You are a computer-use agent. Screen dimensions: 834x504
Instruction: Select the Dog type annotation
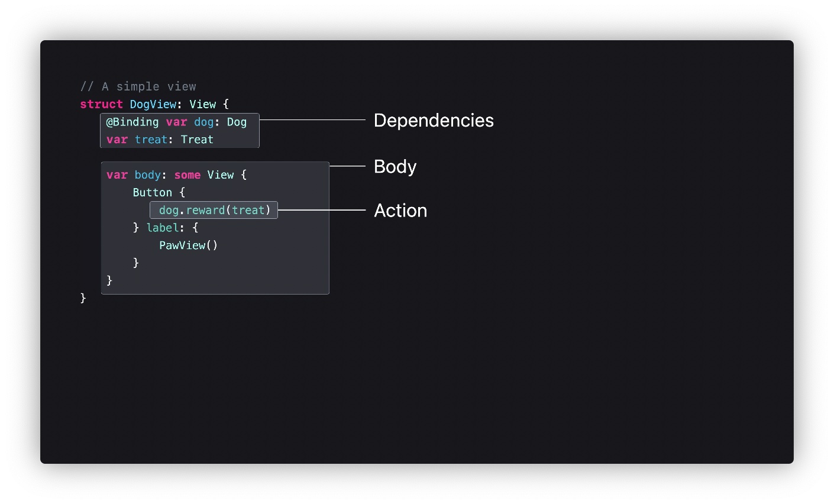pyautogui.click(x=237, y=122)
